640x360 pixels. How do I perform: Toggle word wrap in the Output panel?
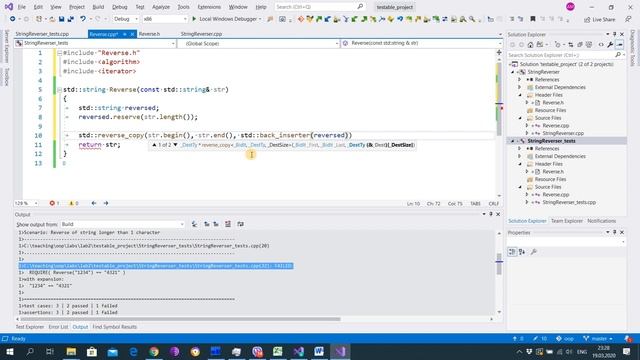[240, 224]
